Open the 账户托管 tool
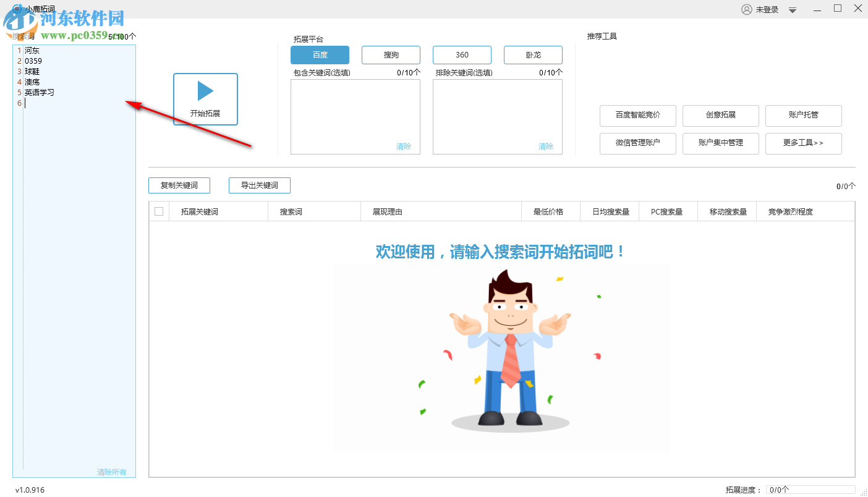Screen dimensions: 868x497 [803, 116]
